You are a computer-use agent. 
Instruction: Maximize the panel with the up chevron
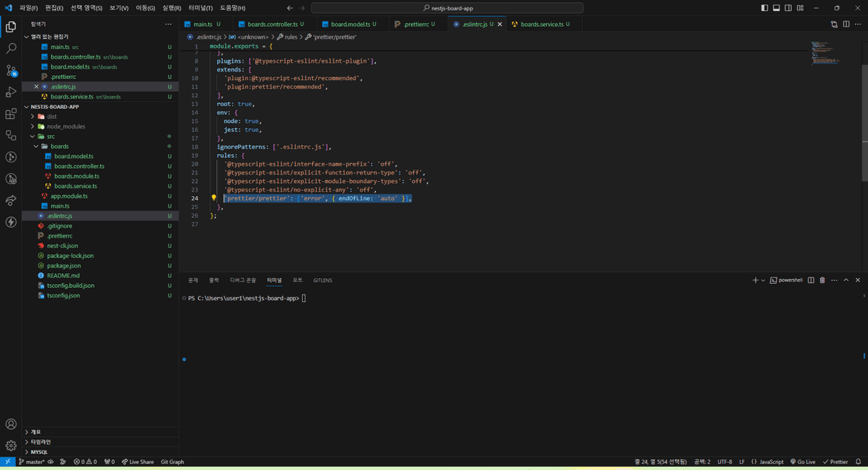coord(846,280)
